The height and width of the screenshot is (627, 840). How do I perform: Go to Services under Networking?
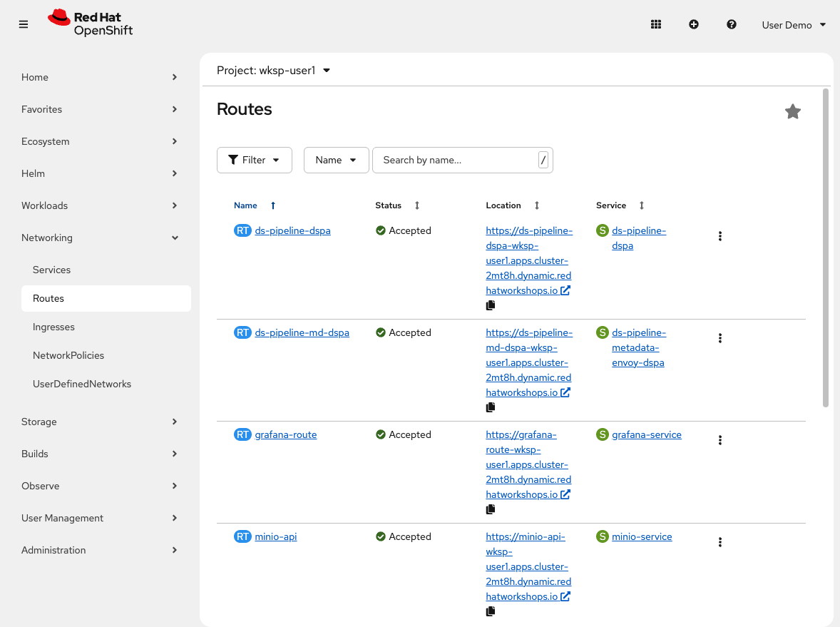point(51,270)
